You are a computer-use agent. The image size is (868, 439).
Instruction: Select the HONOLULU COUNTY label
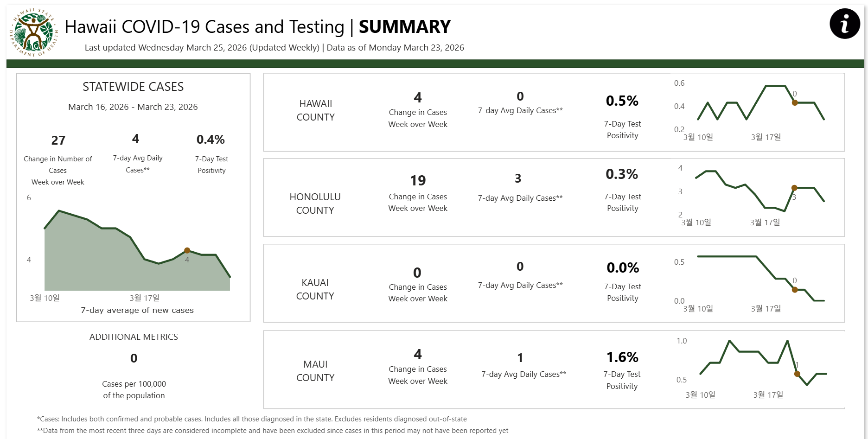pos(315,204)
